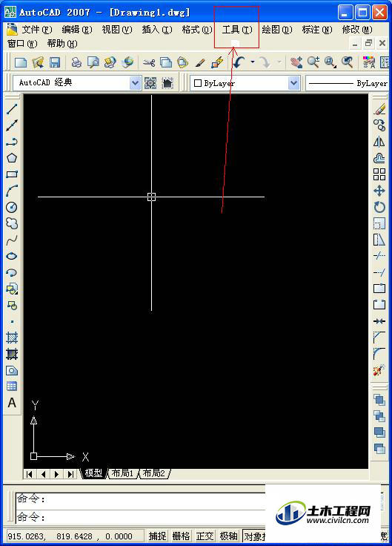Select the Erase modify tool
The image size is (392, 546).
(379, 109)
